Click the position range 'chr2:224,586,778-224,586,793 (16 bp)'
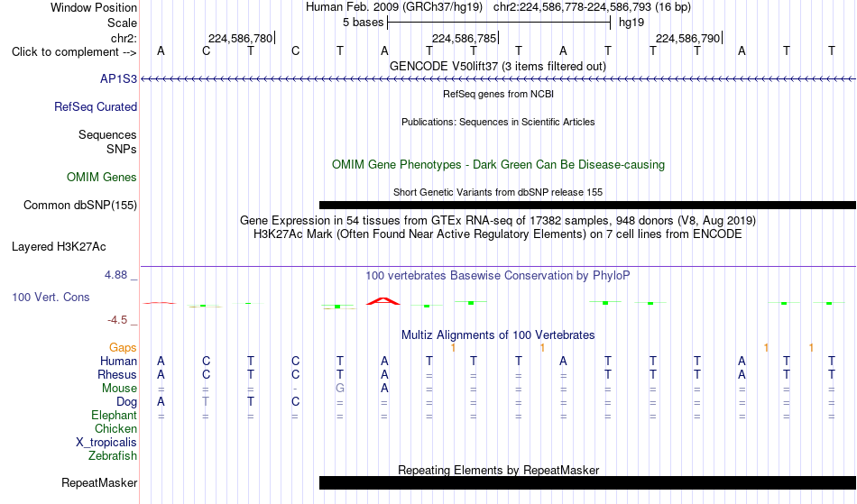Screen dimensions: 857x504 click(x=592, y=7)
